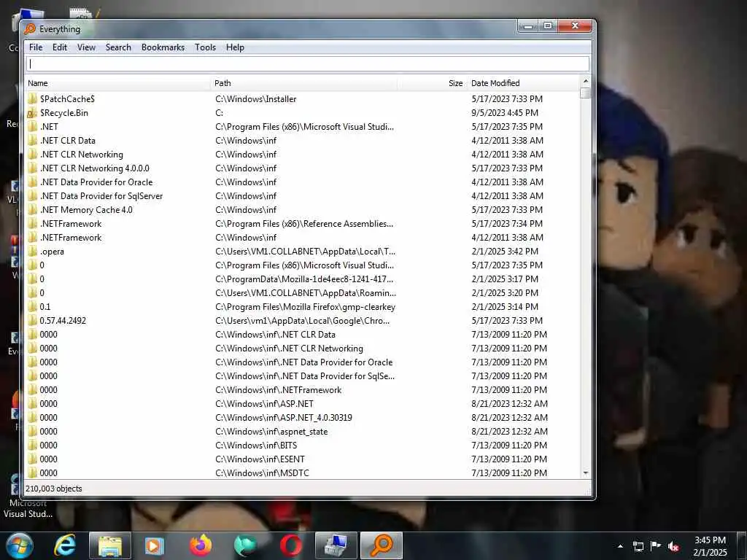
Task: Launch Opera from taskbar
Action: 291,545
